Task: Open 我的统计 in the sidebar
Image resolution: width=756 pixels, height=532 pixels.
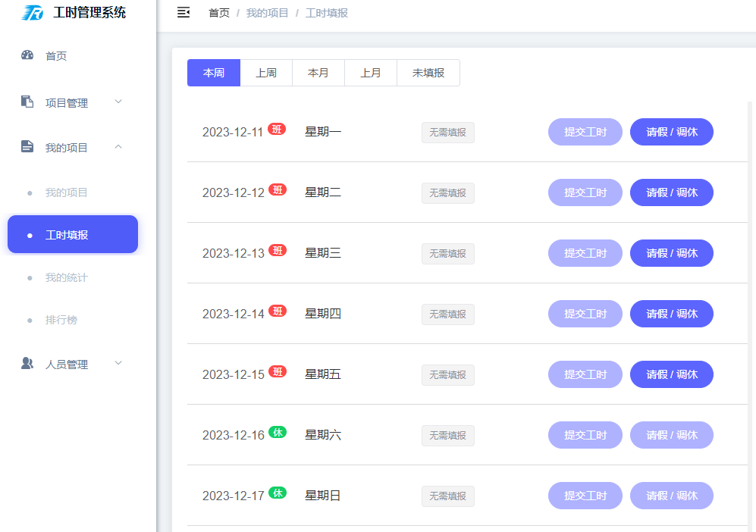Action: [x=67, y=277]
